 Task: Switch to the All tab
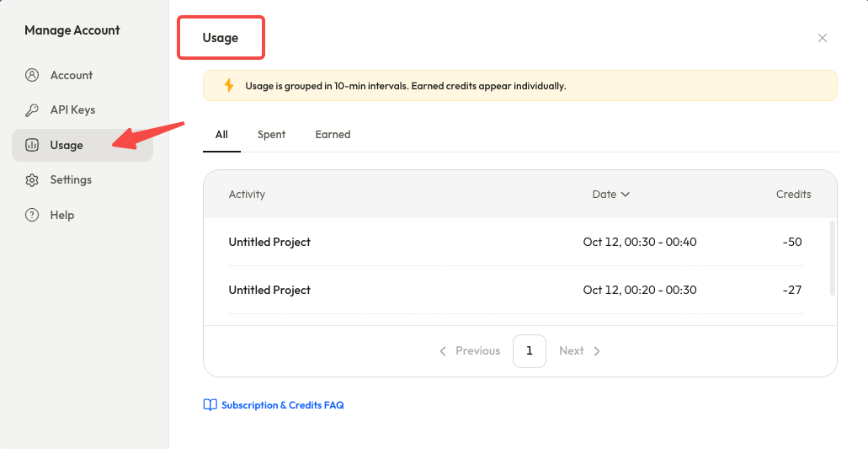(221, 135)
